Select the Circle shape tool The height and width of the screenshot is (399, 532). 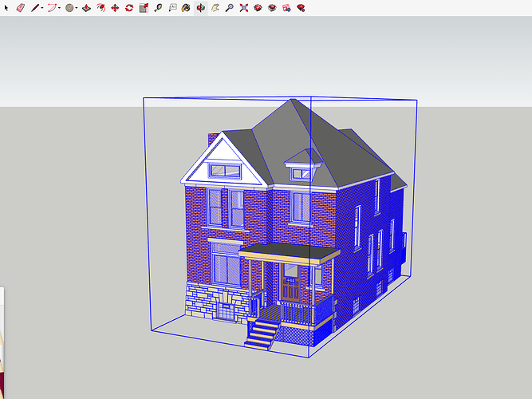69,8
